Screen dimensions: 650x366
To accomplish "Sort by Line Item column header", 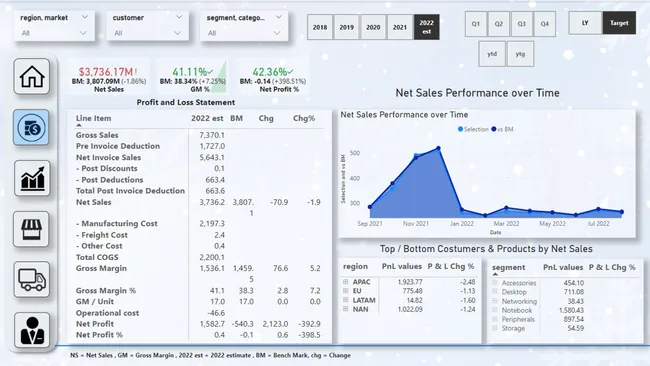I will [x=93, y=118].
